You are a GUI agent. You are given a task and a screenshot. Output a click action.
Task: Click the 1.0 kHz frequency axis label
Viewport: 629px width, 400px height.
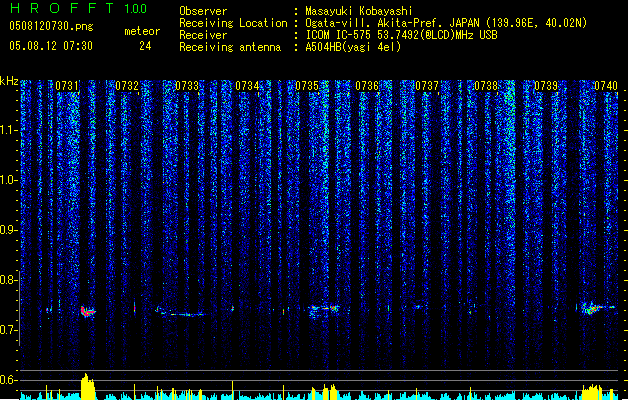pos(8,180)
